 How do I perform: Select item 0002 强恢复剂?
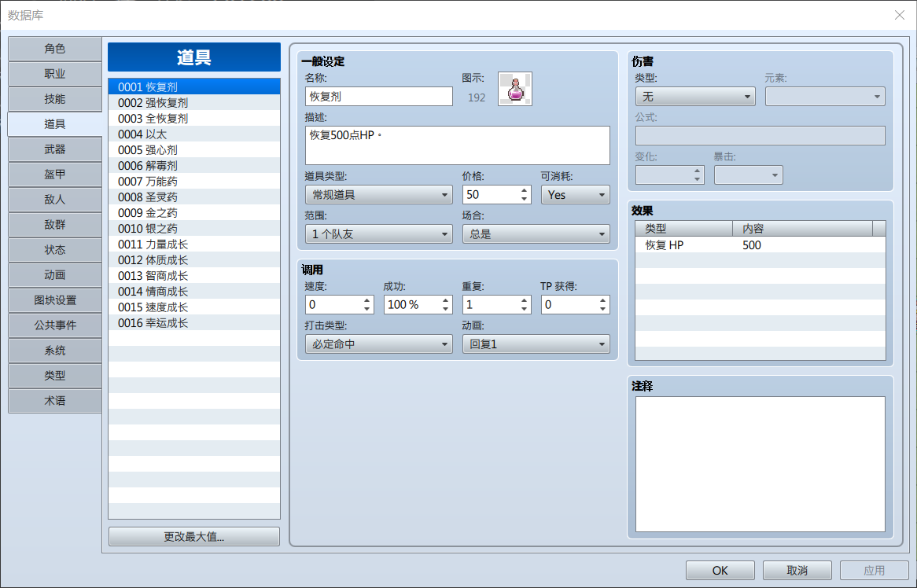coord(194,103)
